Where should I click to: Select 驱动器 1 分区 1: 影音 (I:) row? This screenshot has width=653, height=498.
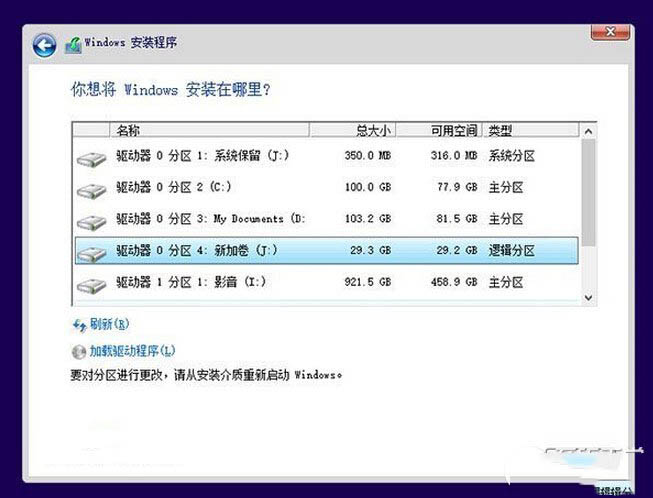click(327, 282)
